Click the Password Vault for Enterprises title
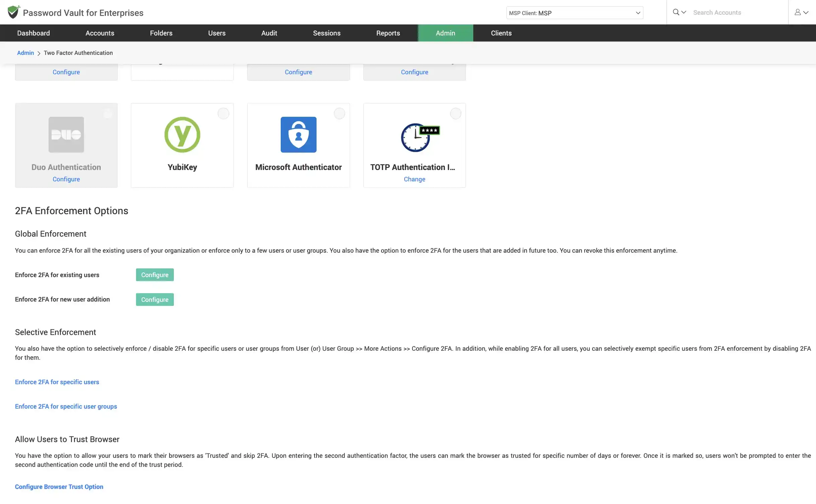816x504 pixels. [x=83, y=13]
